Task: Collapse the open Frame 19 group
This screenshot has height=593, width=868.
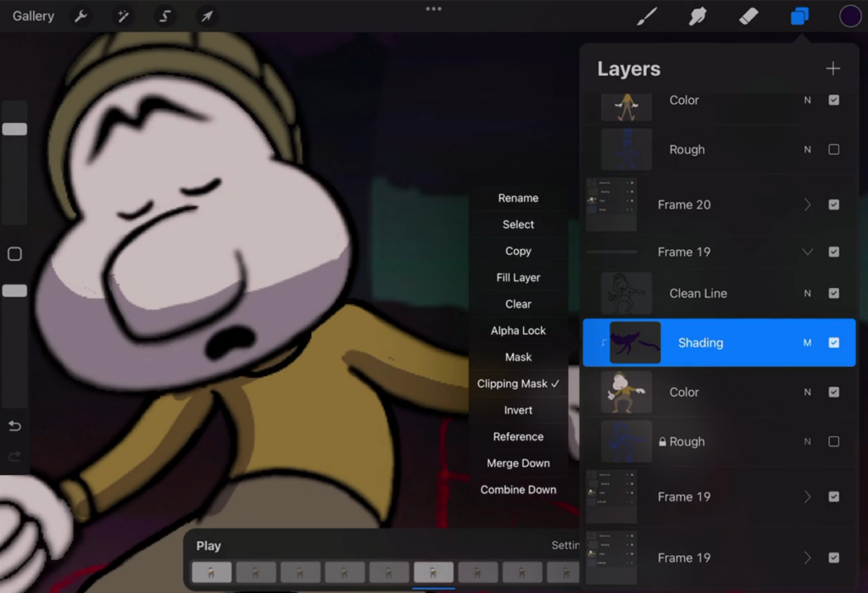Action: [806, 252]
